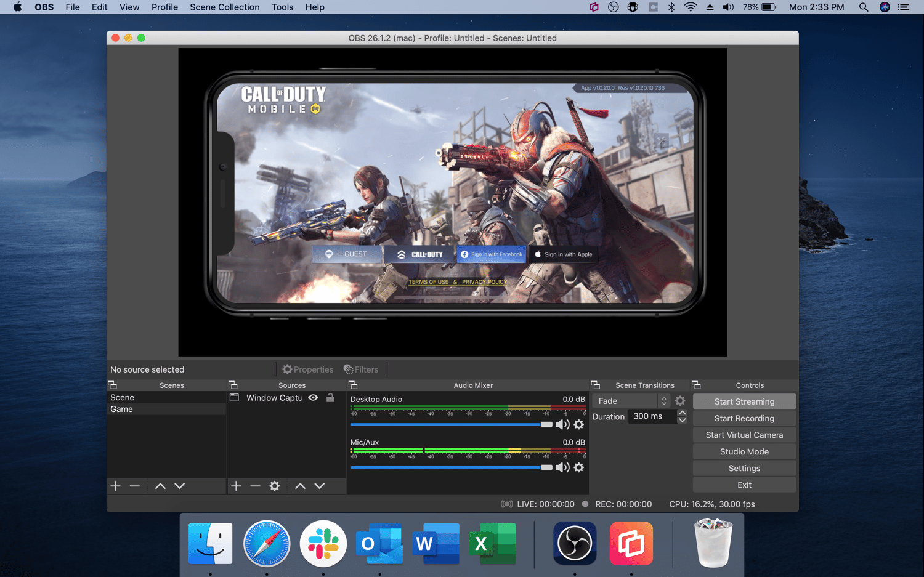Hide the Window Capture source
Screen dimensions: 924x577
[x=313, y=398]
